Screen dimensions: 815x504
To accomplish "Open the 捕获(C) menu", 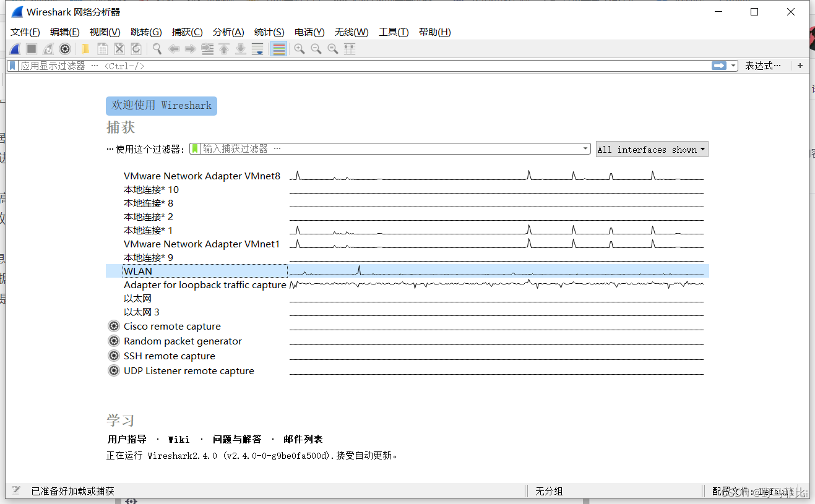I will (x=187, y=32).
